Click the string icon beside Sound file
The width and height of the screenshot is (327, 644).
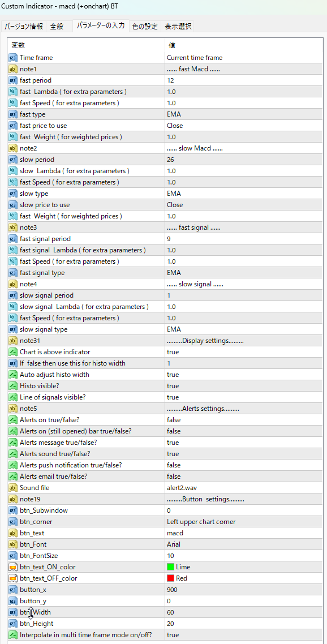point(13,487)
